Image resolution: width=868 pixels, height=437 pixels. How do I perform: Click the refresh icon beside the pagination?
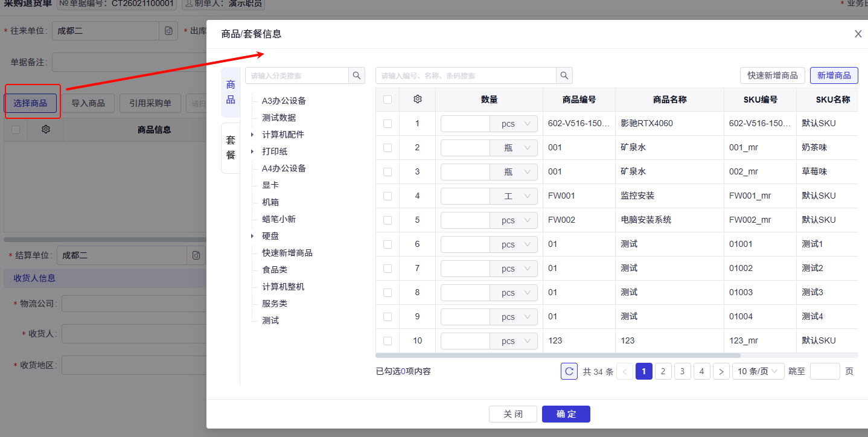(x=569, y=371)
